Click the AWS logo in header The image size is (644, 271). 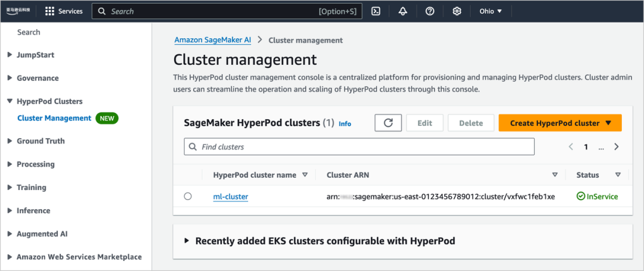point(18,11)
